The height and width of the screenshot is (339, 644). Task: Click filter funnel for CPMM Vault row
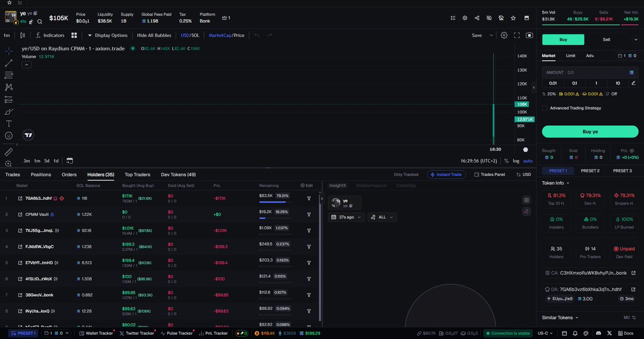(x=309, y=214)
